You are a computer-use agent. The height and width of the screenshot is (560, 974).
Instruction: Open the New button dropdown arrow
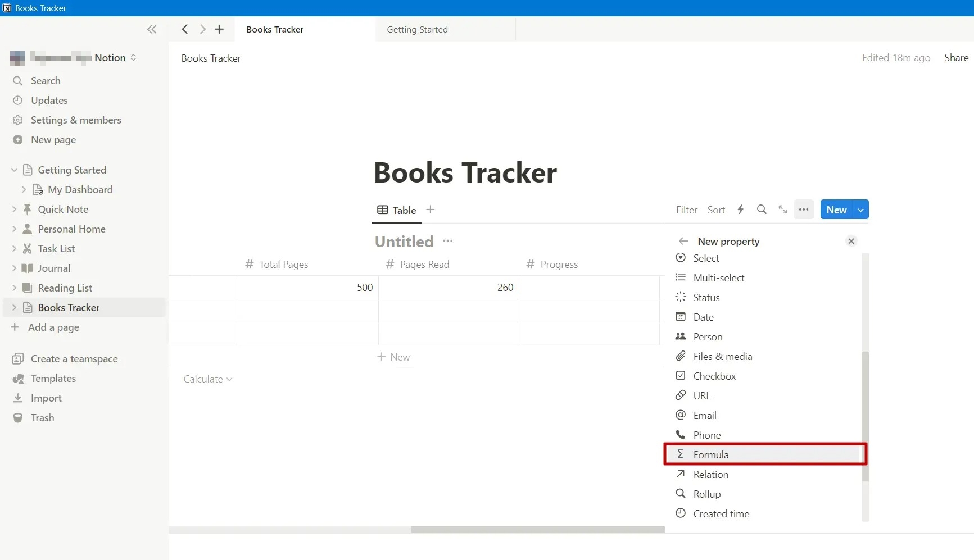coord(860,210)
